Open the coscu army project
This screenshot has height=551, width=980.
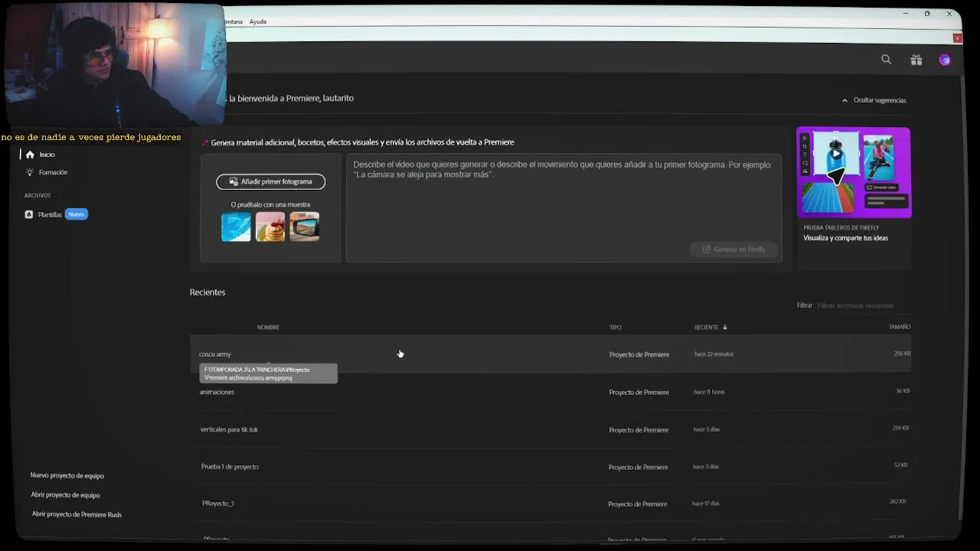[214, 354]
